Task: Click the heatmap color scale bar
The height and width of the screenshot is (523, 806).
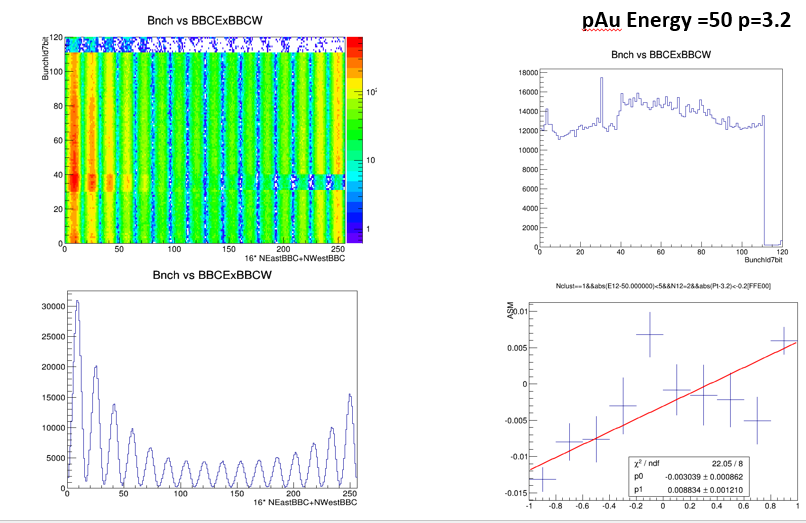Action: click(x=355, y=140)
